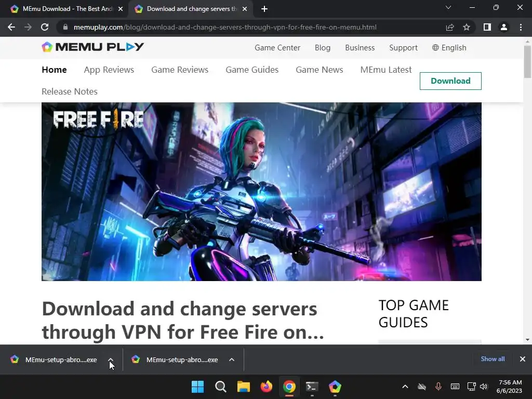Open the Support page
532x399 pixels.
pyautogui.click(x=403, y=48)
